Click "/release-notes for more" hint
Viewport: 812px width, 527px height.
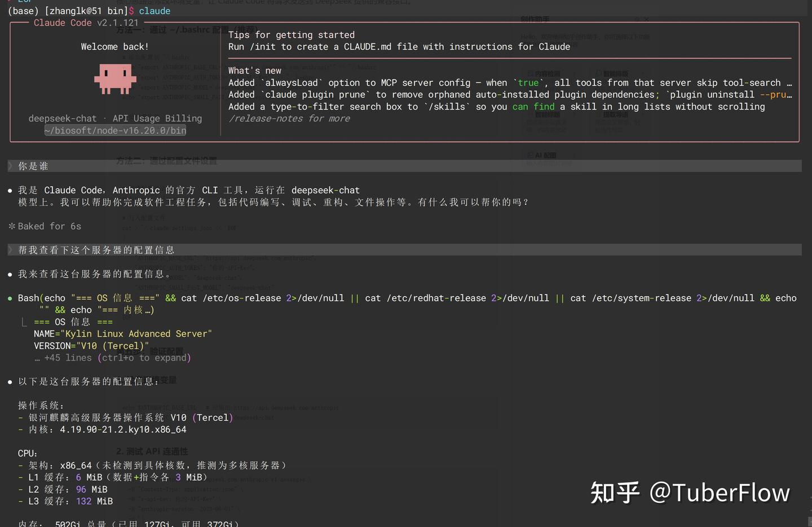coord(289,118)
